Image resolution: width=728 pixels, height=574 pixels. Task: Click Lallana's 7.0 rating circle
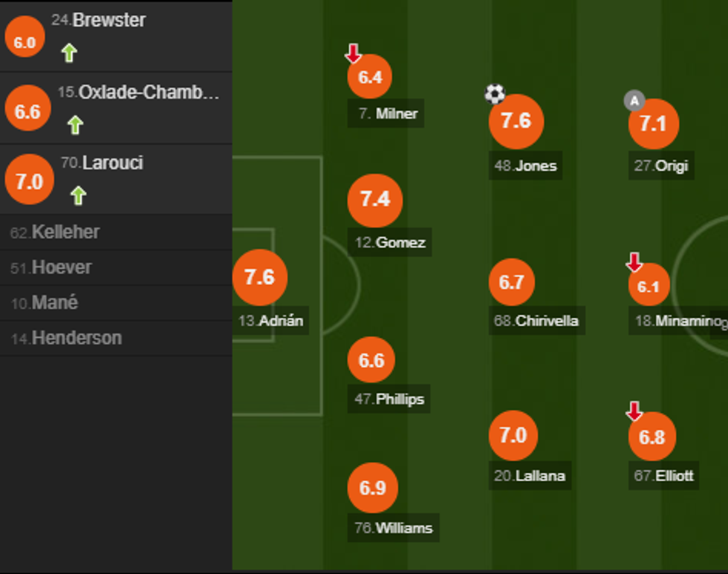coord(513,435)
